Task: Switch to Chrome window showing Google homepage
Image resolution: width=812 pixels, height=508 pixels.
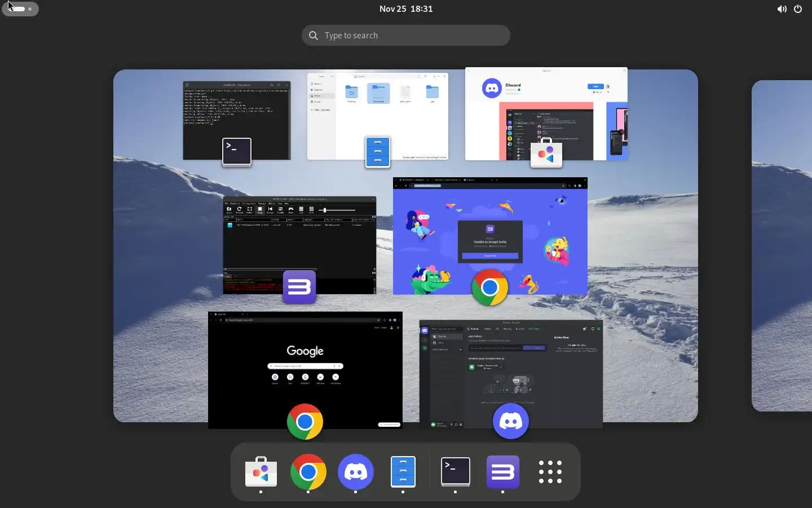Action: pos(305,370)
